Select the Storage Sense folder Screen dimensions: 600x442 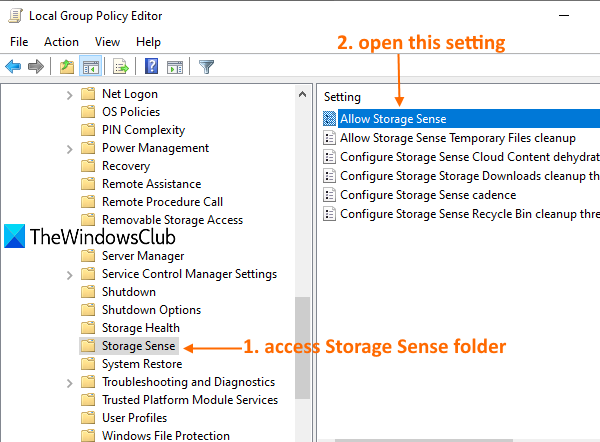tap(139, 346)
